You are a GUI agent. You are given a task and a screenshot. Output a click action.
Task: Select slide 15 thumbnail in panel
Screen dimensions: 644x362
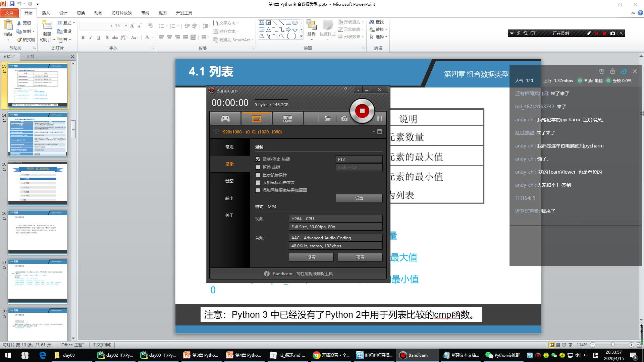(38, 183)
